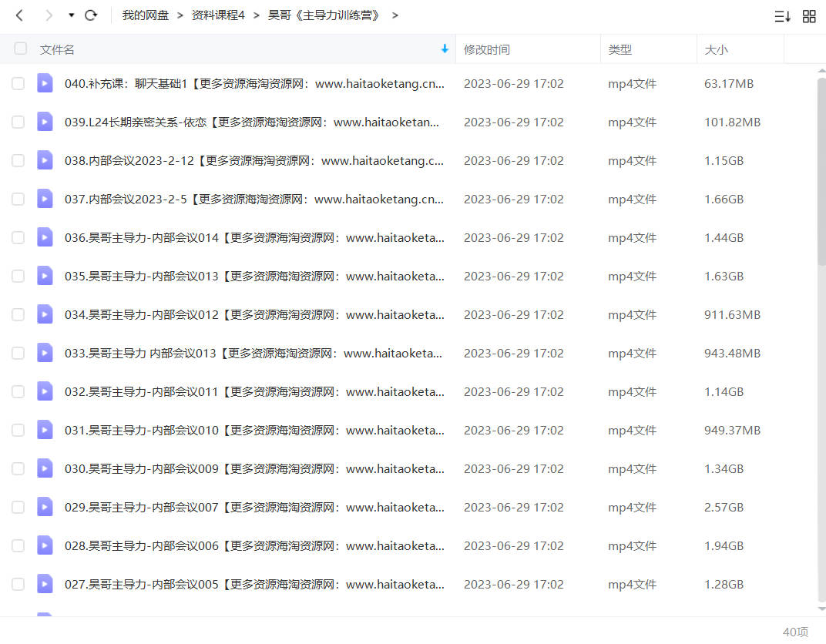Click video icon of 029 内部会议007 file
Screen dimensions: 826x644
pyautogui.click(x=45, y=507)
